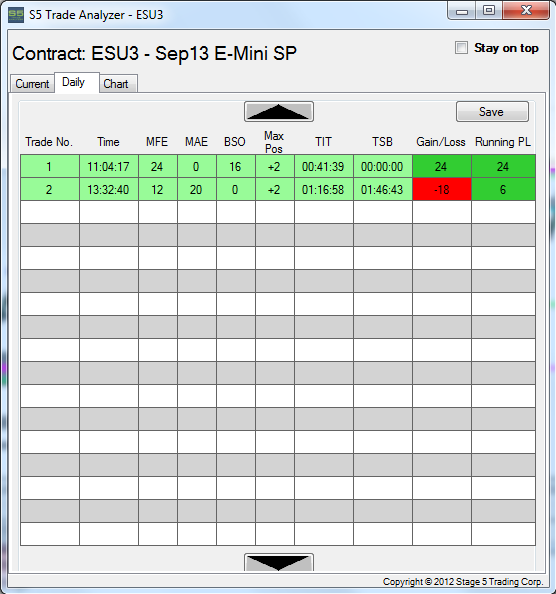This screenshot has height=594, width=556.
Task: Click the TSB column header
Action: [x=383, y=142]
